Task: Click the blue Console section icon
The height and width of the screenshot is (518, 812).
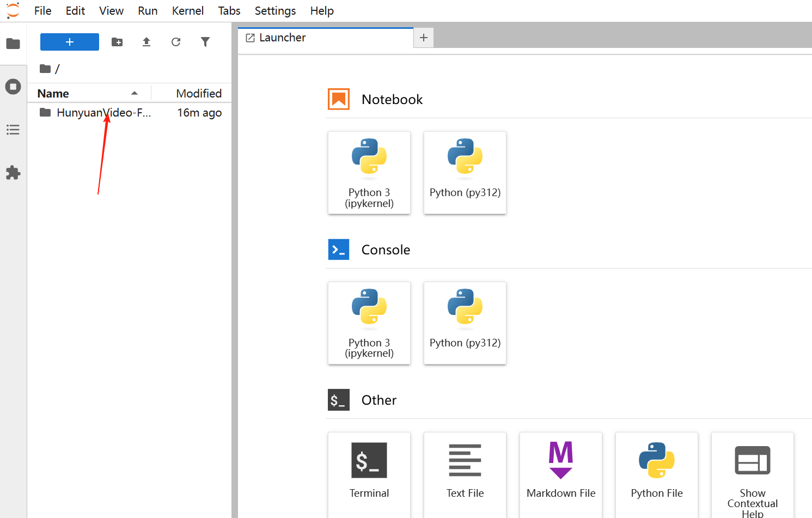Action: point(339,249)
